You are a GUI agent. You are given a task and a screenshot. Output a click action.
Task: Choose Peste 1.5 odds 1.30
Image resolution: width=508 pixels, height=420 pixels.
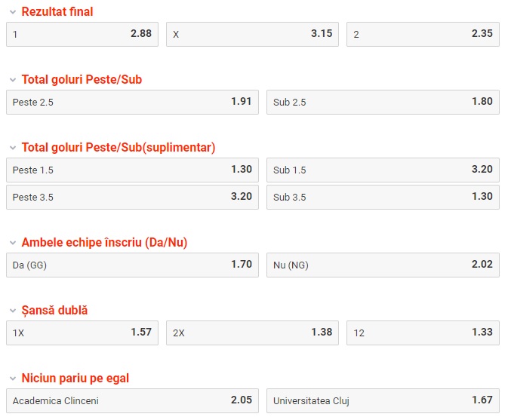pos(132,170)
